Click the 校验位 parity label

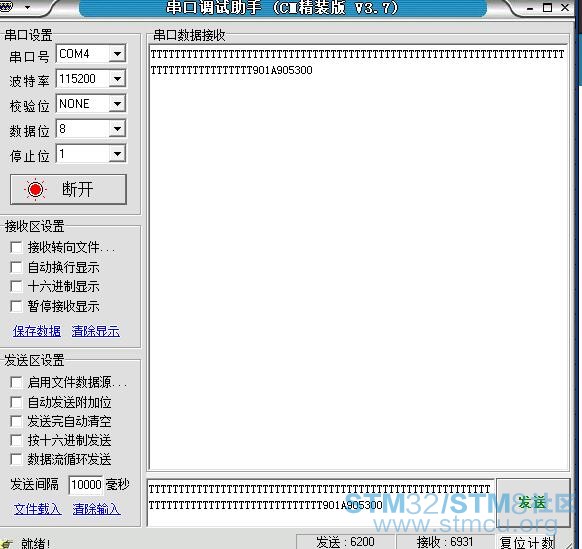(x=29, y=106)
